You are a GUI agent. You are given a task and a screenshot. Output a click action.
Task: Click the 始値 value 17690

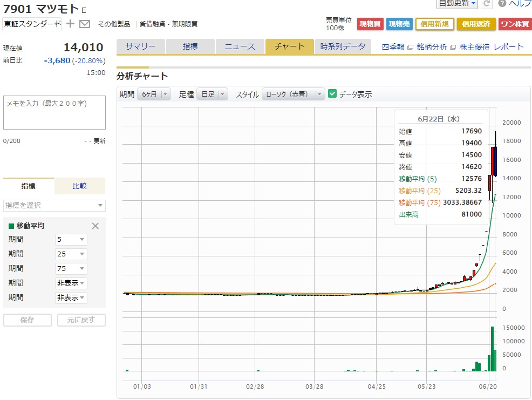[x=472, y=131]
